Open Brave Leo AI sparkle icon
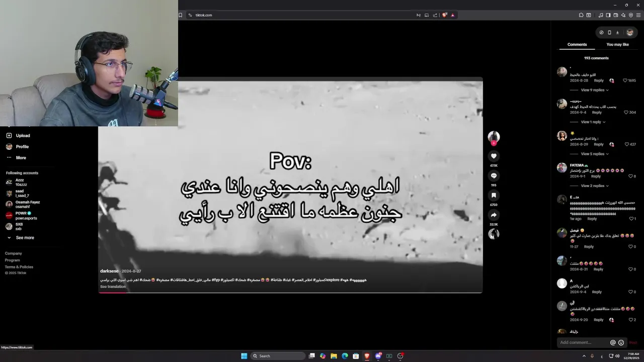 (x=623, y=15)
